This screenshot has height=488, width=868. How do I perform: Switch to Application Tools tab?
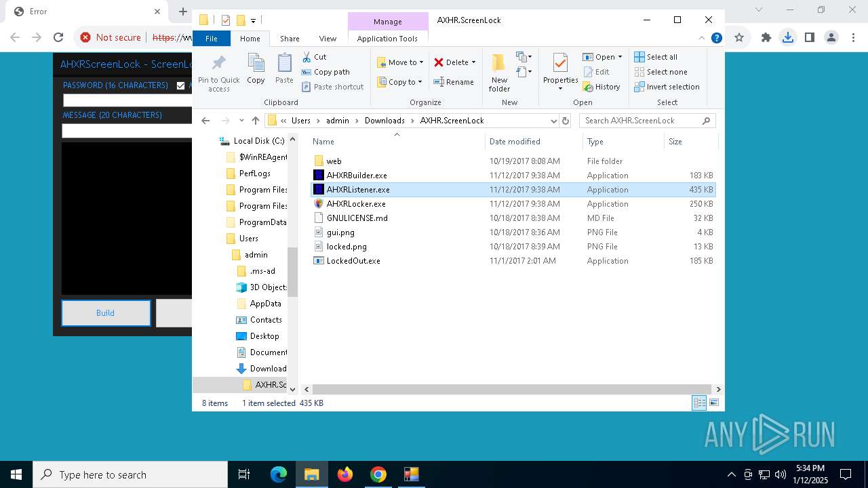coord(387,39)
